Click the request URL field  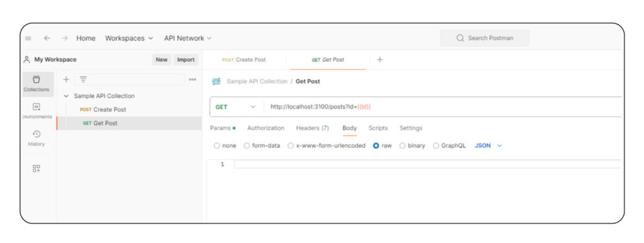click(x=442, y=107)
